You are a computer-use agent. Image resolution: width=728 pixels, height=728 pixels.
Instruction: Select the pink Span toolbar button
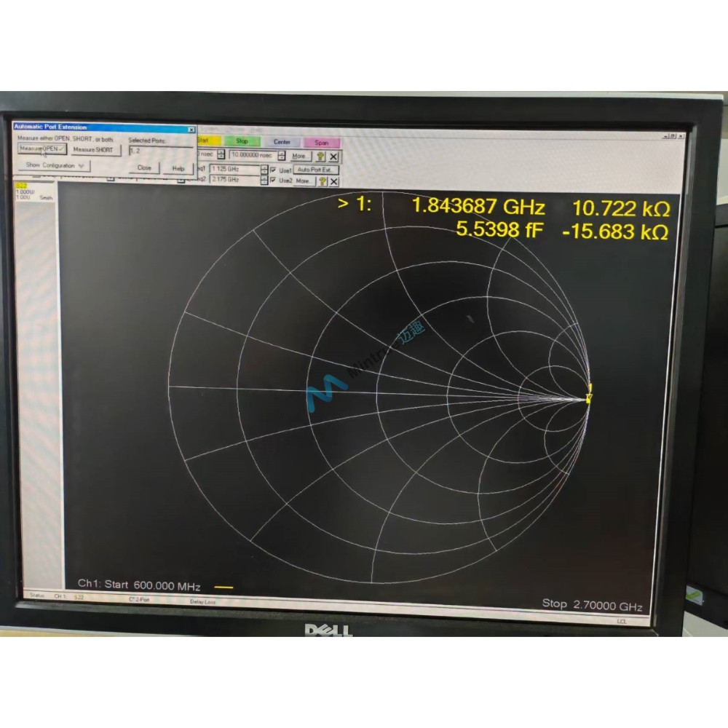[321, 143]
